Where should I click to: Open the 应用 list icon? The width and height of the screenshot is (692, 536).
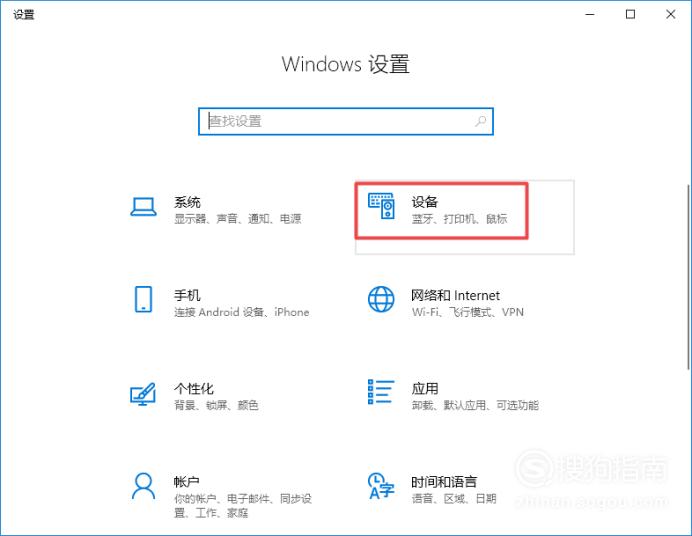click(x=381, y=392)
